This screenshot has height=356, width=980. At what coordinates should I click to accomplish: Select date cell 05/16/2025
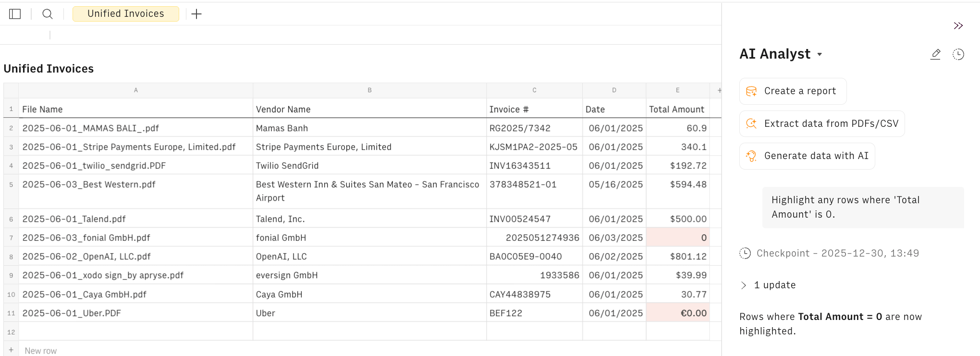(614, 191)
